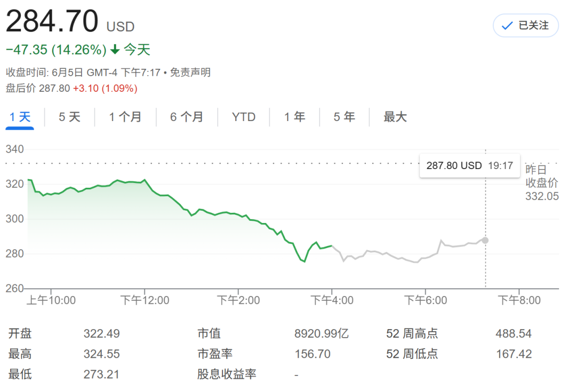The image size is (576, 392).
Task: Click the chart at 下午6:00 tick
Action: point(426,300)
